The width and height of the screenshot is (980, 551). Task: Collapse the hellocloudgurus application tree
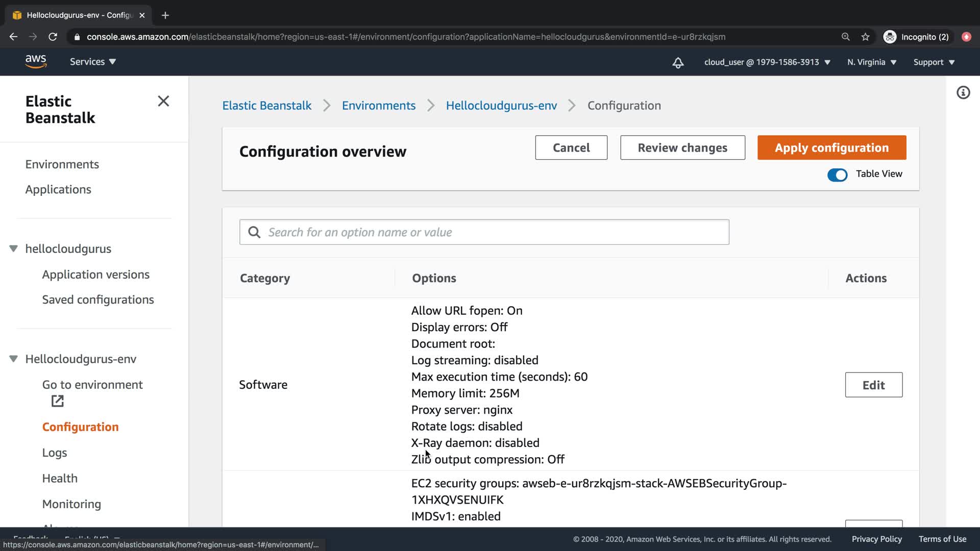click(14, 248)
